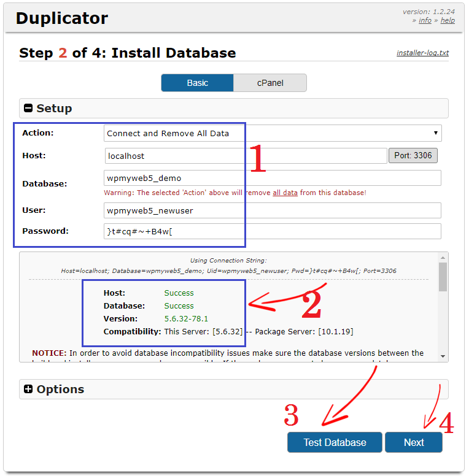Expand the Options section plus icon
This screenshot has width=469, height=476.
[x=28, y=390]
